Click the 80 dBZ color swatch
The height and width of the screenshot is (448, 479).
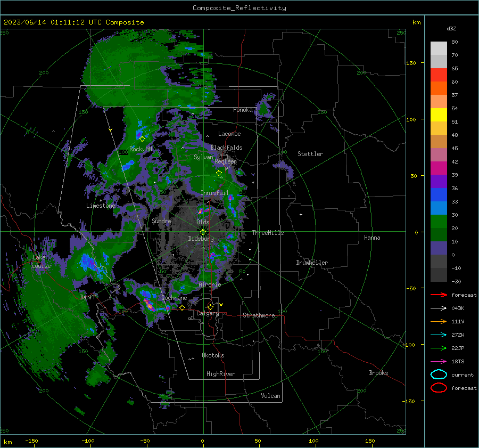439,48
